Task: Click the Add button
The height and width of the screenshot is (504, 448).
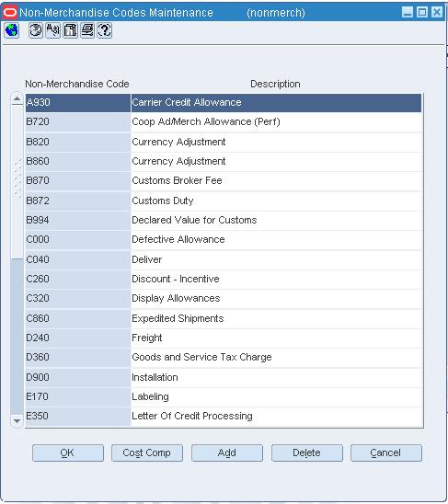Action: click(227, 452)
